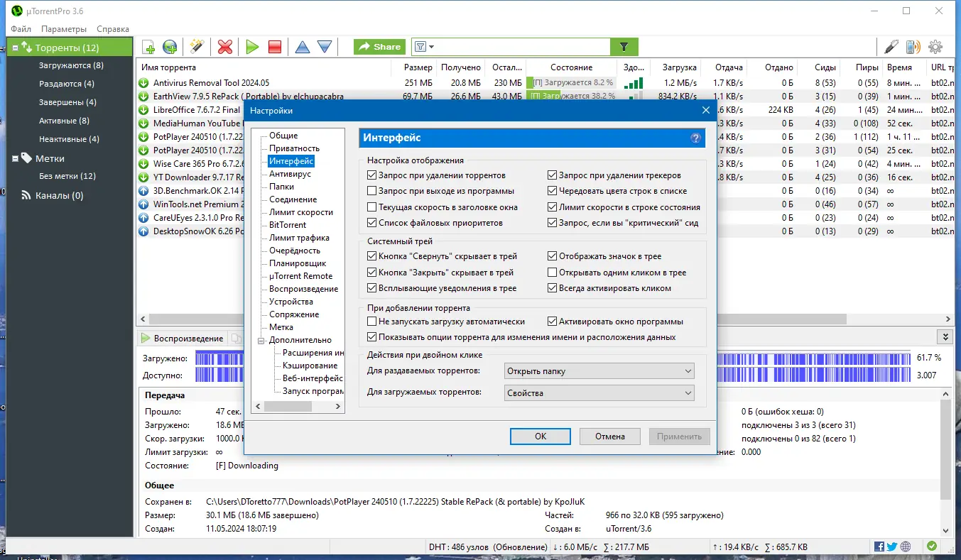The image size is (961, 560).
Task: Click the green checkmark network status icon
Action: 931,547
